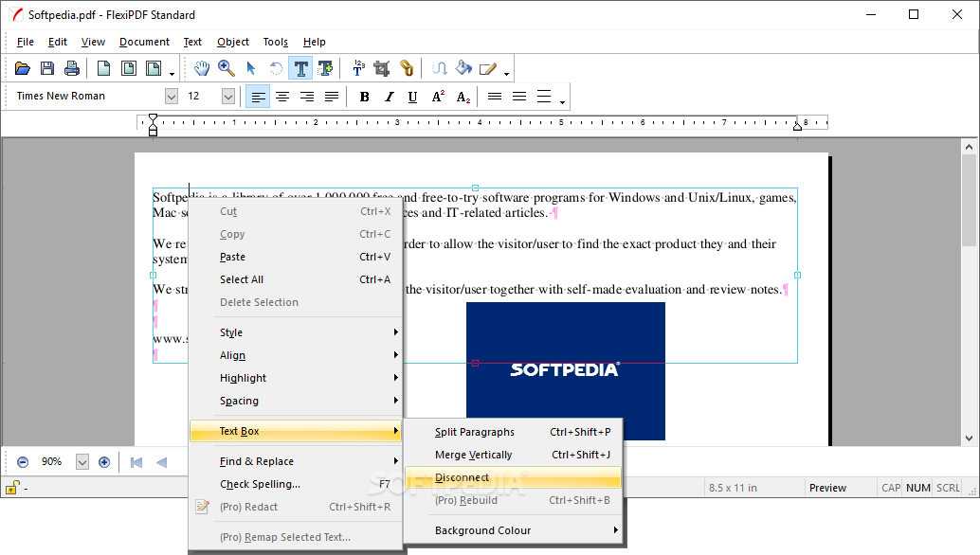Select the Object arrow pointer tool
This screenshot has height=555, width=980.
point(250,68)
